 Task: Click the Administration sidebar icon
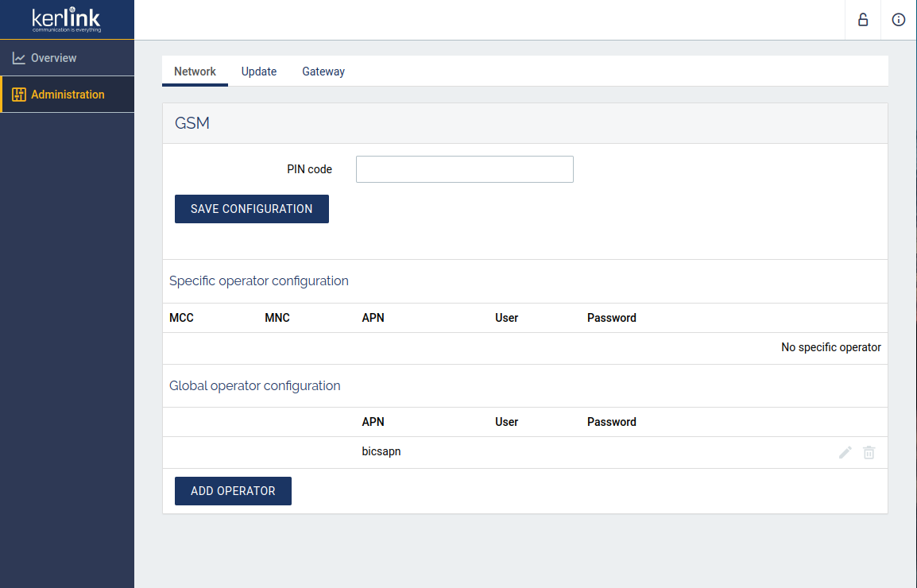click(19, 95)
